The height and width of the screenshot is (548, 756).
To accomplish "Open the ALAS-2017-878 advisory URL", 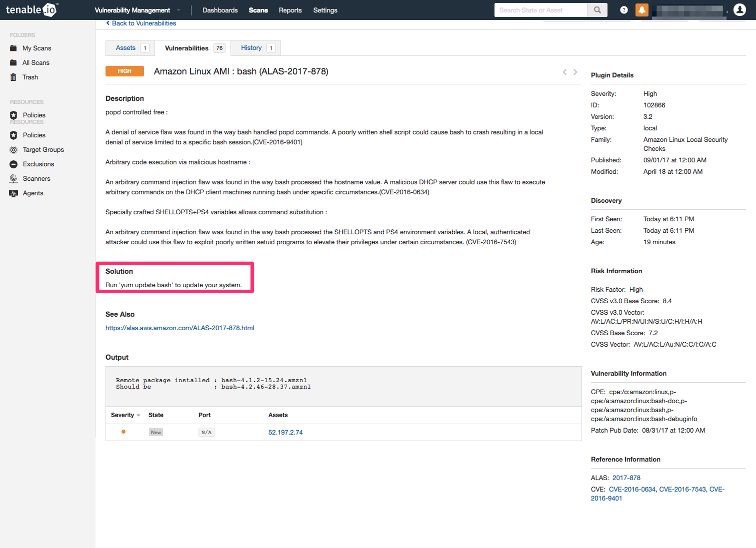I will pyautogui.click(x=179, y=328).
